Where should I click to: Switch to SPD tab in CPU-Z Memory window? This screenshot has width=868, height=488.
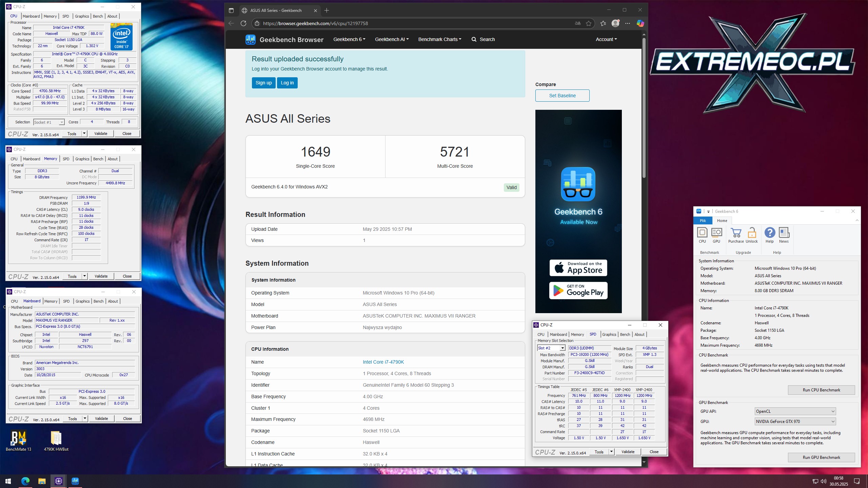[66, 159]
